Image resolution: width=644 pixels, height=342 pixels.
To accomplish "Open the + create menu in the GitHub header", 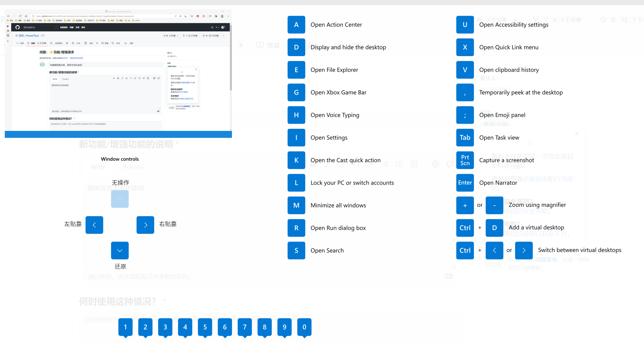I will [x=217, y=27].
